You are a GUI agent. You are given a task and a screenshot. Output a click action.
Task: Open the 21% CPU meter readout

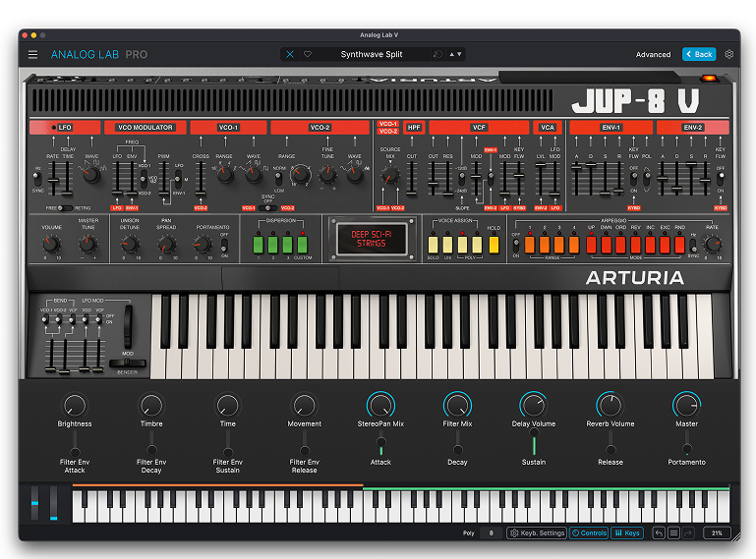(x=717, y=533)
